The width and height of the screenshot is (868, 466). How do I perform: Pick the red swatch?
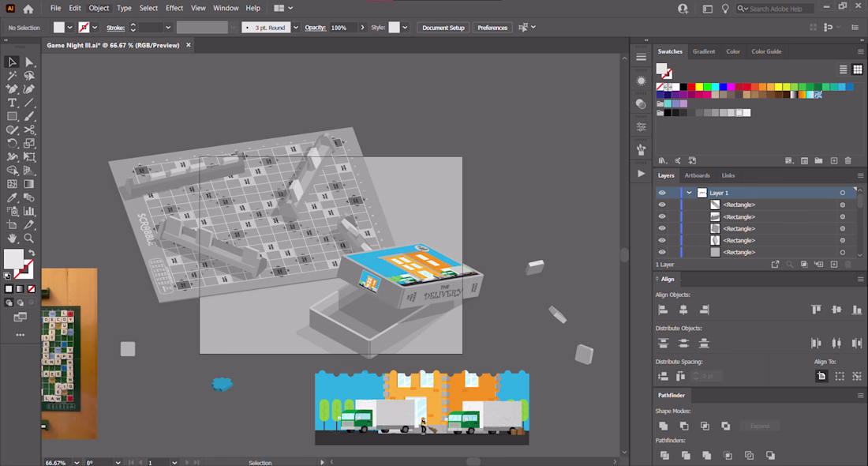[x=691, y=87]
